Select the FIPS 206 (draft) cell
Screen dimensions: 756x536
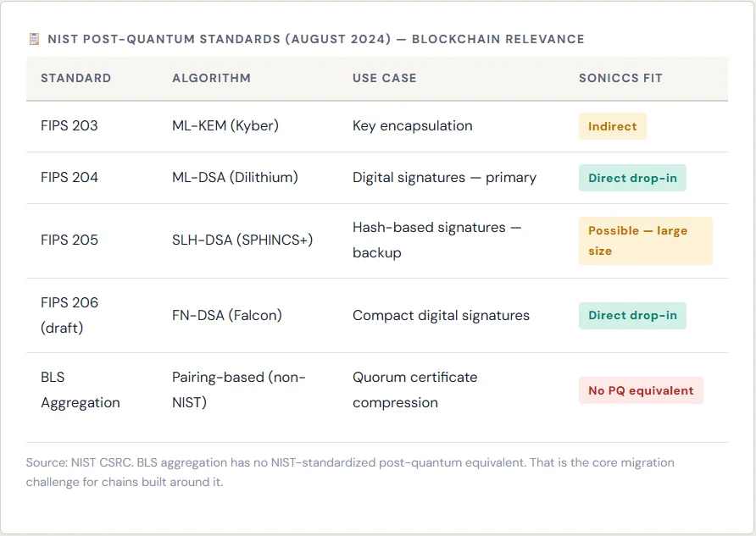coord(69,315)
